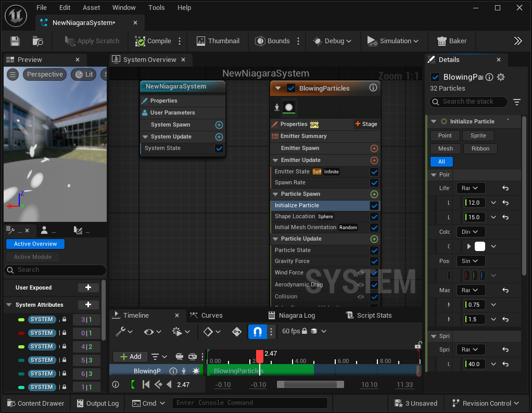Click the parameters Search field

(x=55, y=270)
